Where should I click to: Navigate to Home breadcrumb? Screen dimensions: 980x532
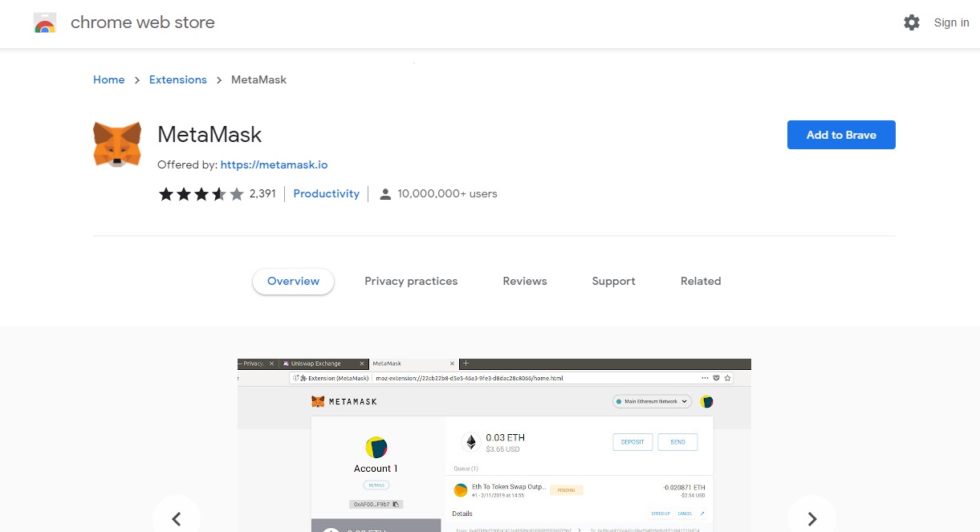tap(109, 79)
